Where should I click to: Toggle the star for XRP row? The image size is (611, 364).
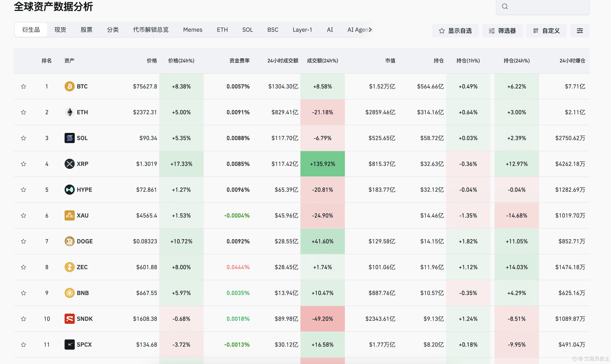point(23,164)
